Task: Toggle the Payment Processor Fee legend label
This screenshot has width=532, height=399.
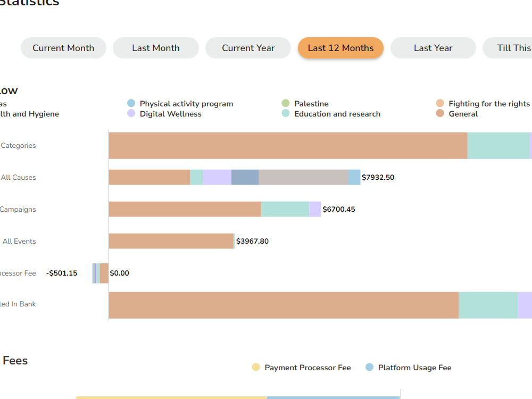Action: (x=308, y=367)
